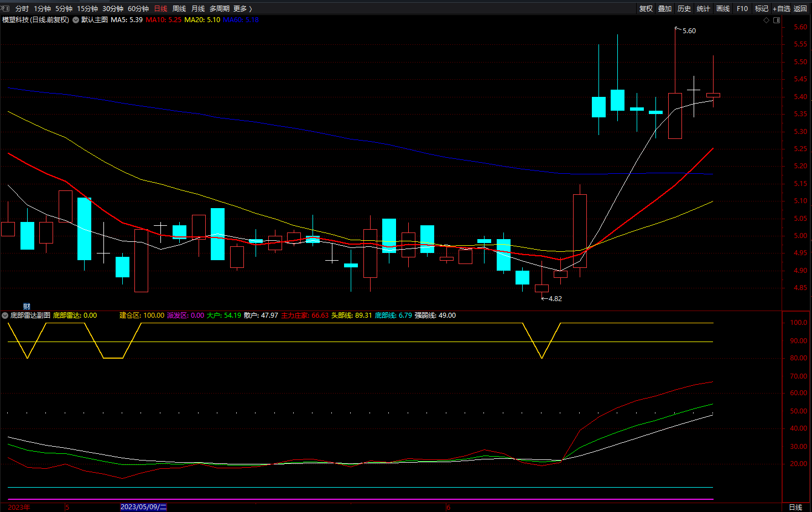Open the 多周期 multi-period view
812x512 pixels.
tap(220, 8)
